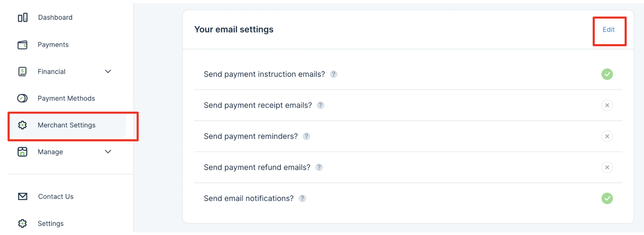Click the Payments wallet icon
The width and height of the screenshot is (644, 235).
(22, 45)
